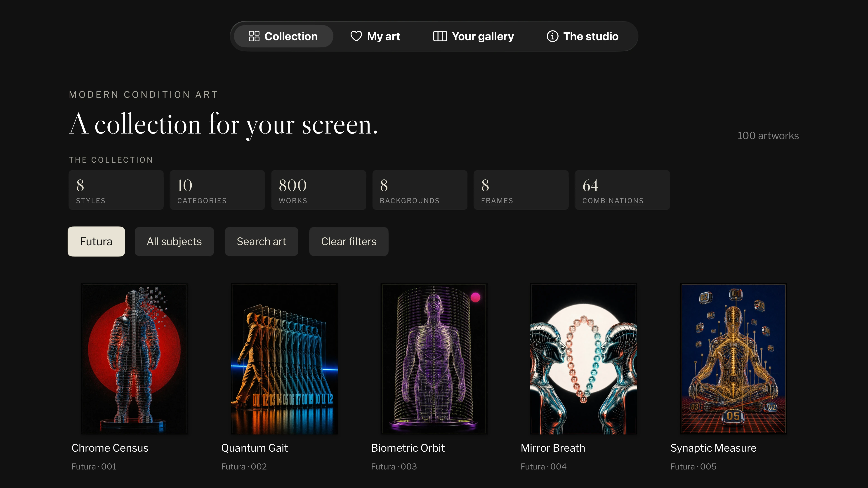Viewport: 868px width, 488px height.
Task: Click the Search art button
Action: 262,242
